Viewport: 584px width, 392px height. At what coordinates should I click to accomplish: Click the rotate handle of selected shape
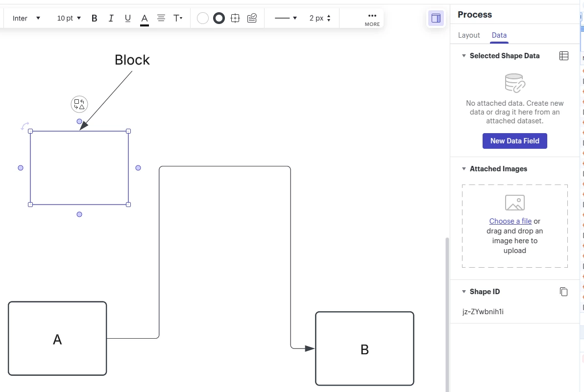(x=24, y=126)
